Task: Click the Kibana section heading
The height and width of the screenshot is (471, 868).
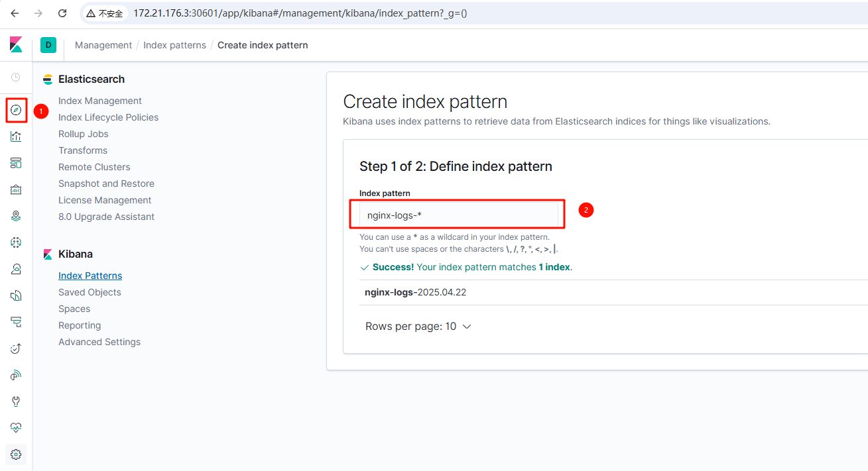Action: [x=76, y=254]
